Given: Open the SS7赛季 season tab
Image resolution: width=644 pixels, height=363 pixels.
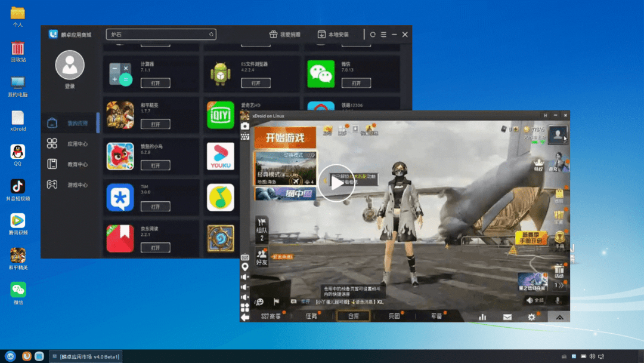Looking at the screenshot, I should click(x=271, y=316).
